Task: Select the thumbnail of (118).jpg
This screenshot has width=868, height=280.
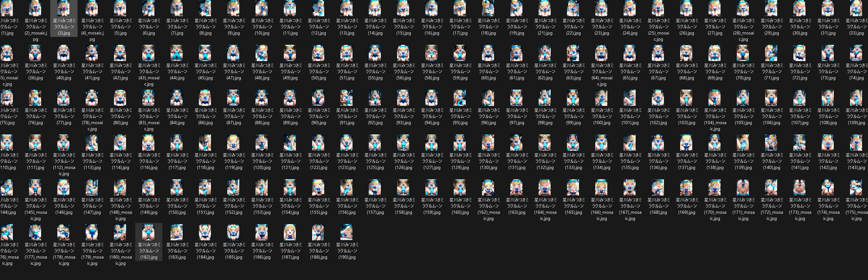Action: pyautogui.click(x=205, y=143)
